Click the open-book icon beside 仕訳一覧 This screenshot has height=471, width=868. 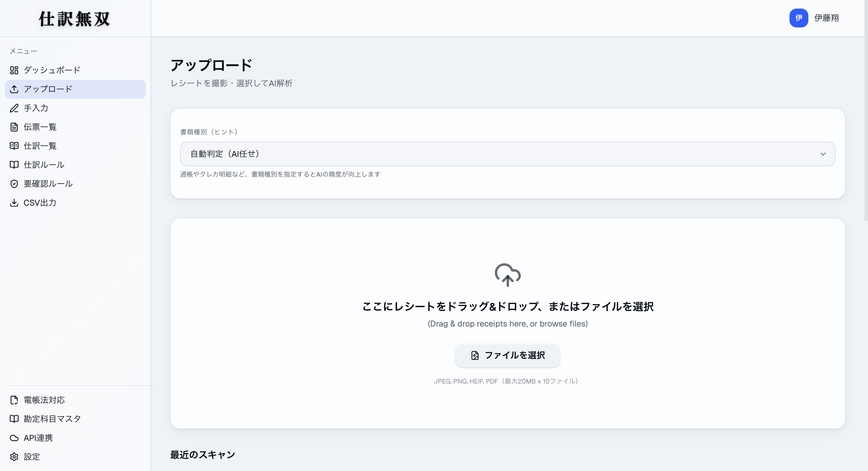point(14,146)
